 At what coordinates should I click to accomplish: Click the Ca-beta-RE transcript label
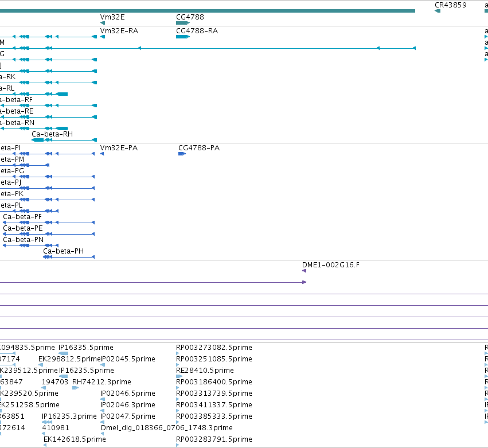point(17,111)
